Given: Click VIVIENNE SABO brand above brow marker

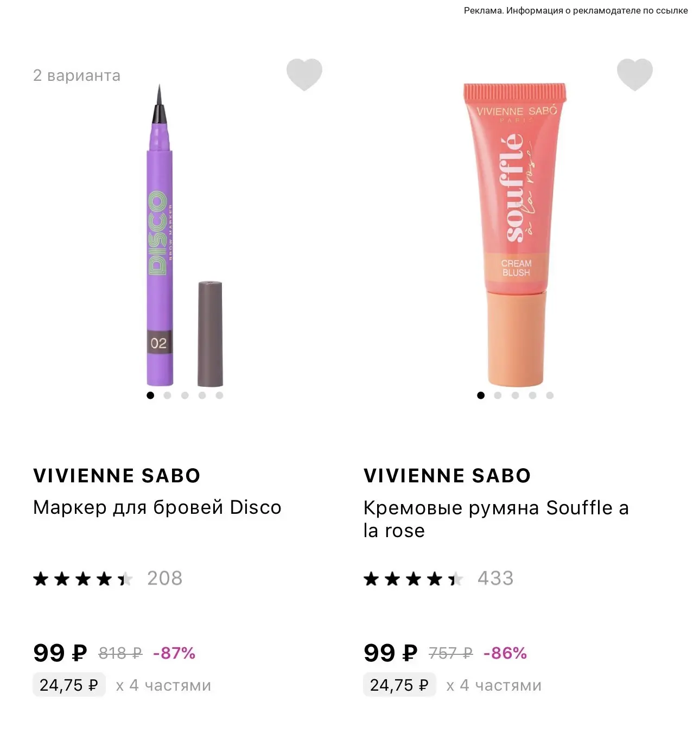Looking at the screenshot, I should coord(117,476).
